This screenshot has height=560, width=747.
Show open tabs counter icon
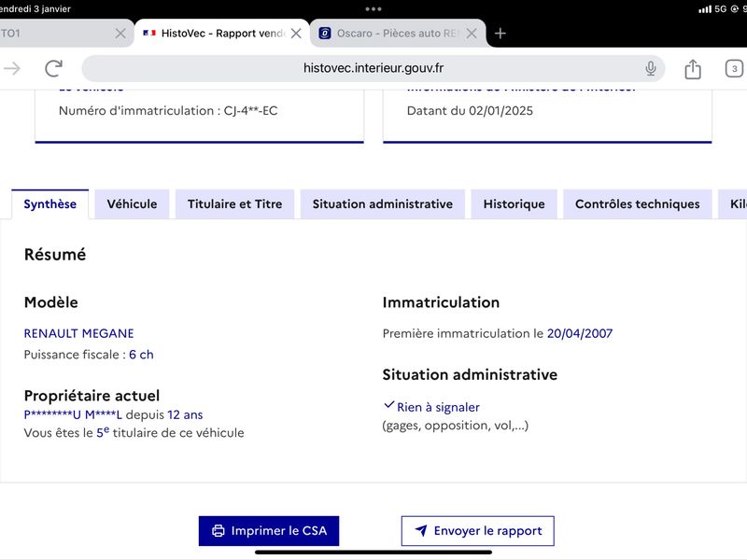[x=734, y=68]
